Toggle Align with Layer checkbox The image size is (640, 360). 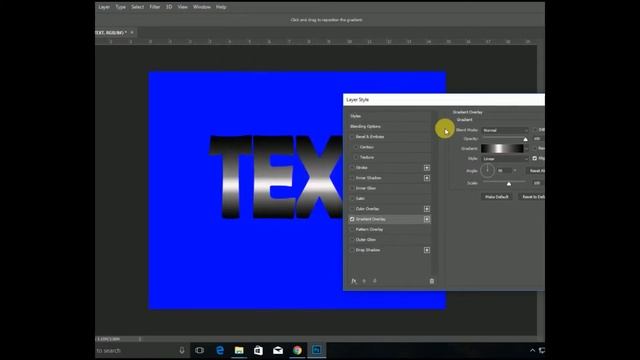535,158
